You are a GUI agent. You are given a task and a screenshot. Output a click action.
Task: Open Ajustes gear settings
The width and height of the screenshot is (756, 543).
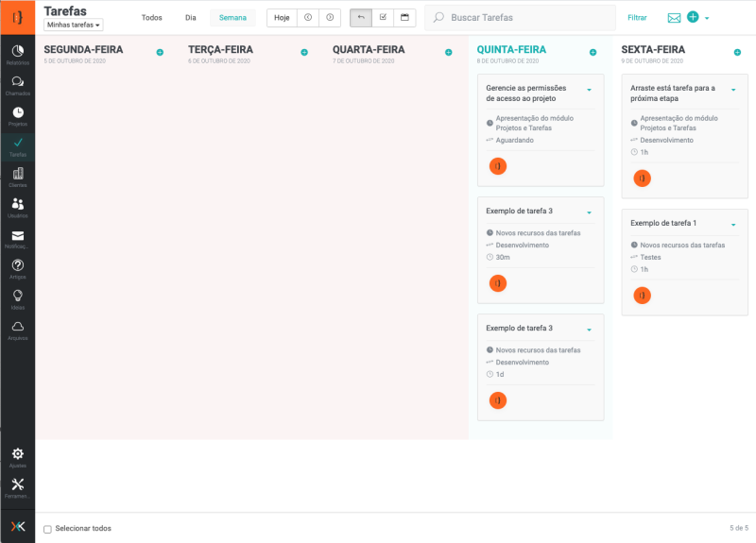point(17,456)
